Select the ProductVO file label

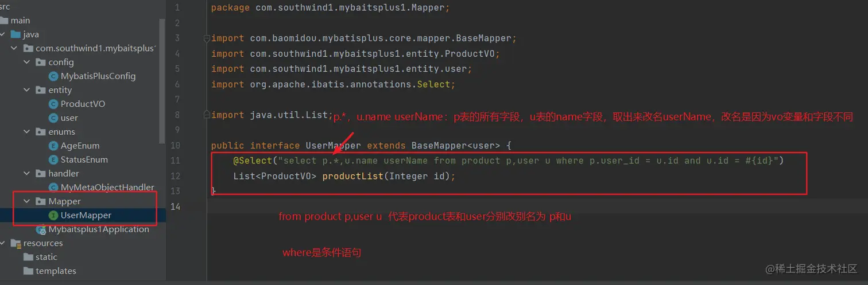83,104
